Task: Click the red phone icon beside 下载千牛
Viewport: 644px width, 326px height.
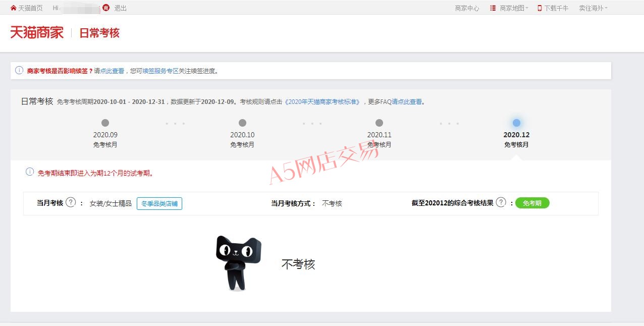Action: pyautogui.click(x=540, y=8)
